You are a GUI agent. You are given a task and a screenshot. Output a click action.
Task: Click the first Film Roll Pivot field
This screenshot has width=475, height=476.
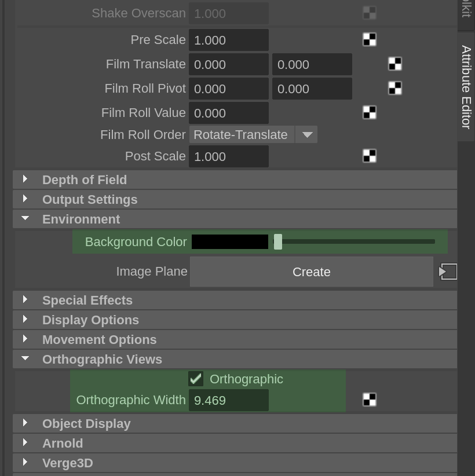(229, 89)
